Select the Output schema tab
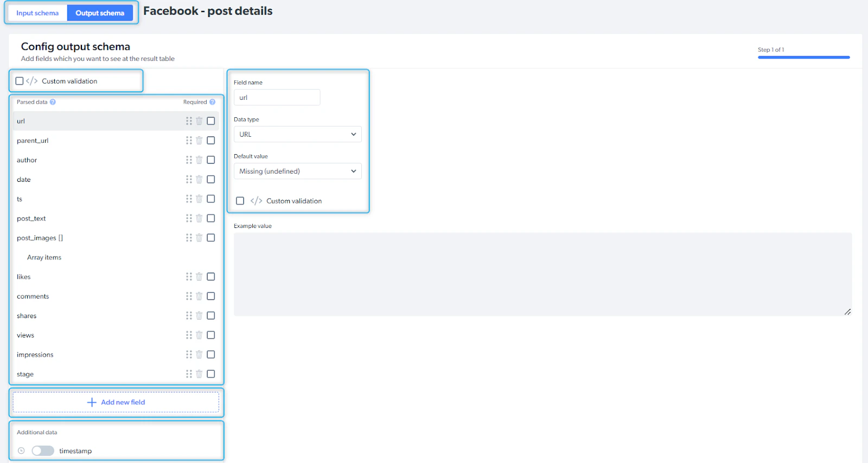 click(x=100, y=13)
